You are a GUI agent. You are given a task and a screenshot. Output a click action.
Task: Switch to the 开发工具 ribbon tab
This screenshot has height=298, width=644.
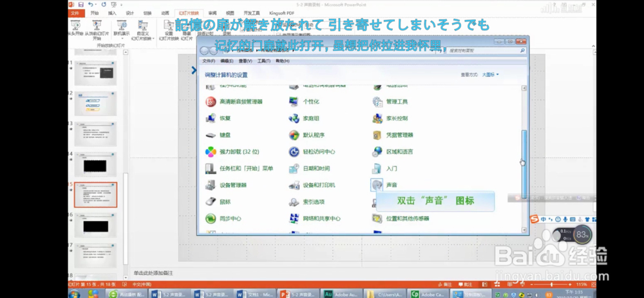[x=251, y=13]
